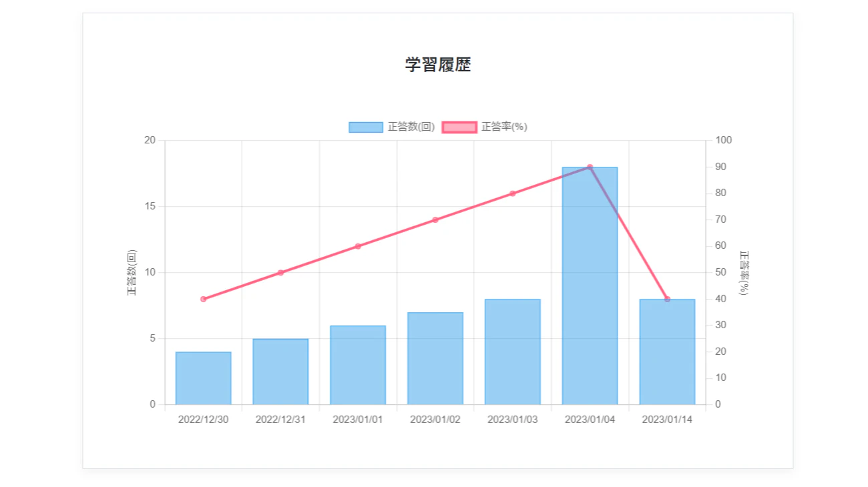The image size is (868, 487).
Task: Click the x-axis label 2023/01/14
Action: click(667, 420)
